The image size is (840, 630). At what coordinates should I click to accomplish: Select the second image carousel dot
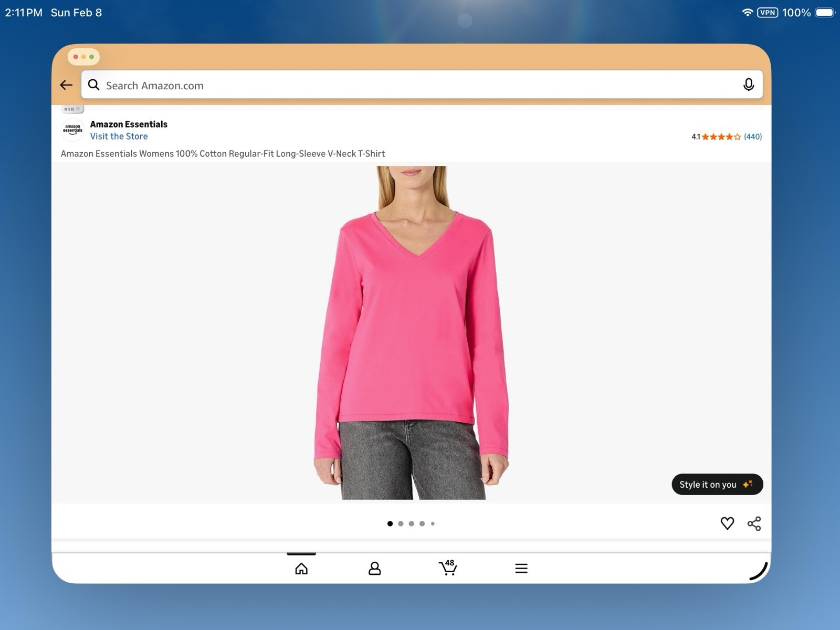[401, 523]
